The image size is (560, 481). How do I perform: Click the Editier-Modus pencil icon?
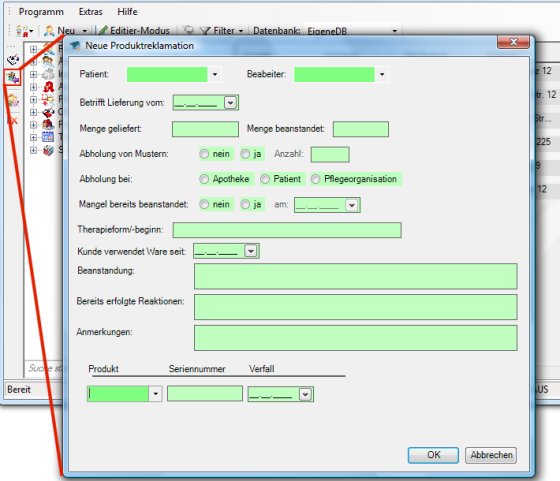pos(103,30)
